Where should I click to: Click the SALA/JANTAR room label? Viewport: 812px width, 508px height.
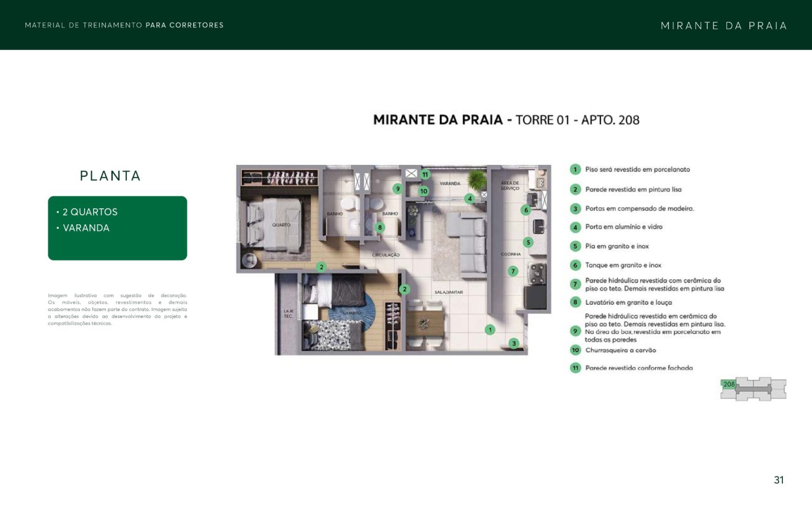449,293
